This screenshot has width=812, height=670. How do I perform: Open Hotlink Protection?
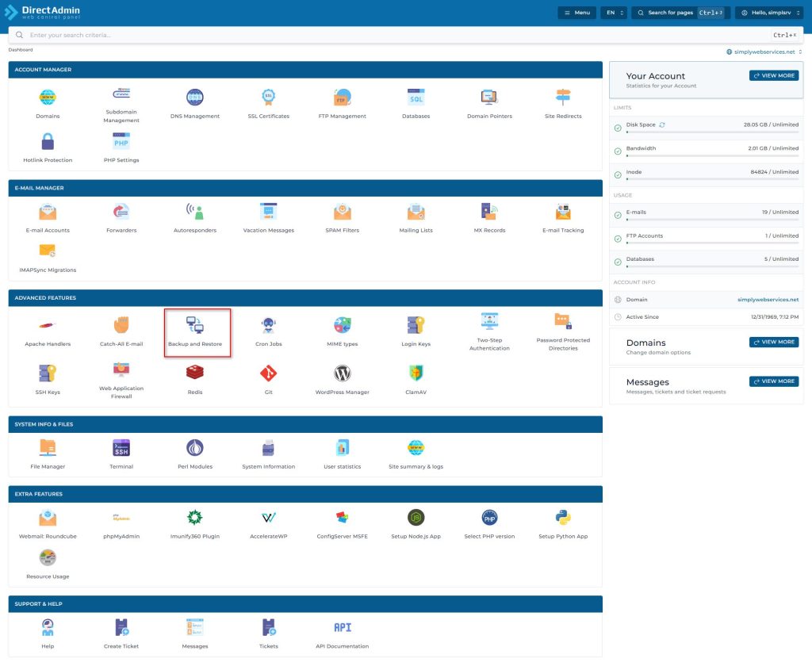[x=48, y=147]
